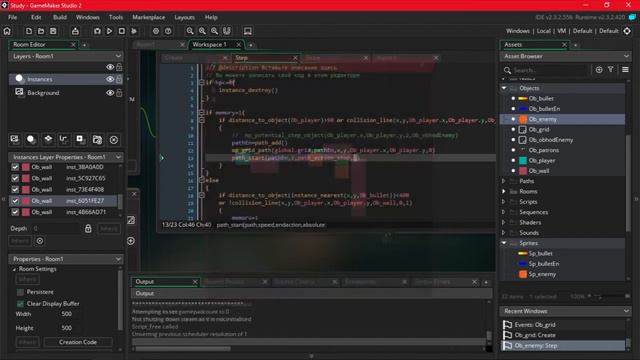
Task: Collapse the Sprites folder in assets
Action: click(x=504, y=243)
